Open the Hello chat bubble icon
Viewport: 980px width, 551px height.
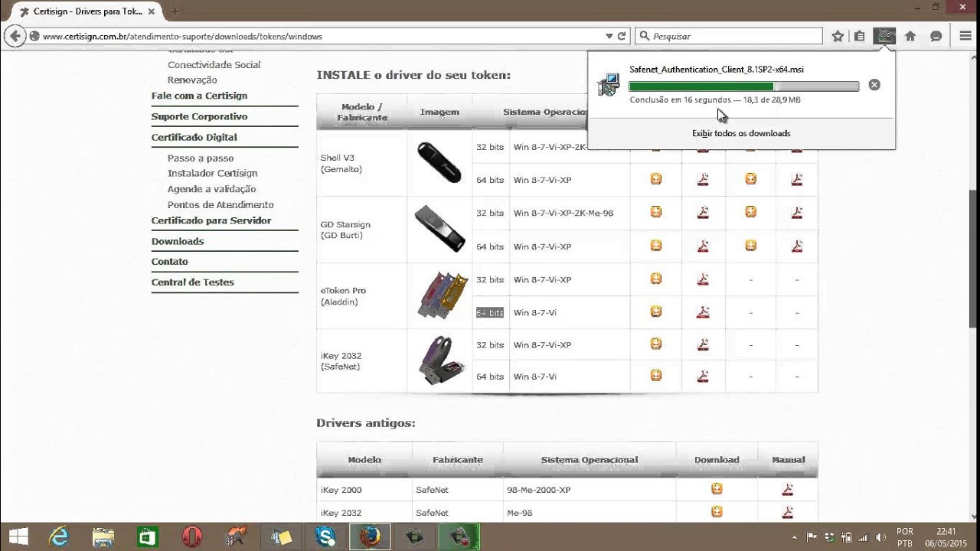(936, 36)
